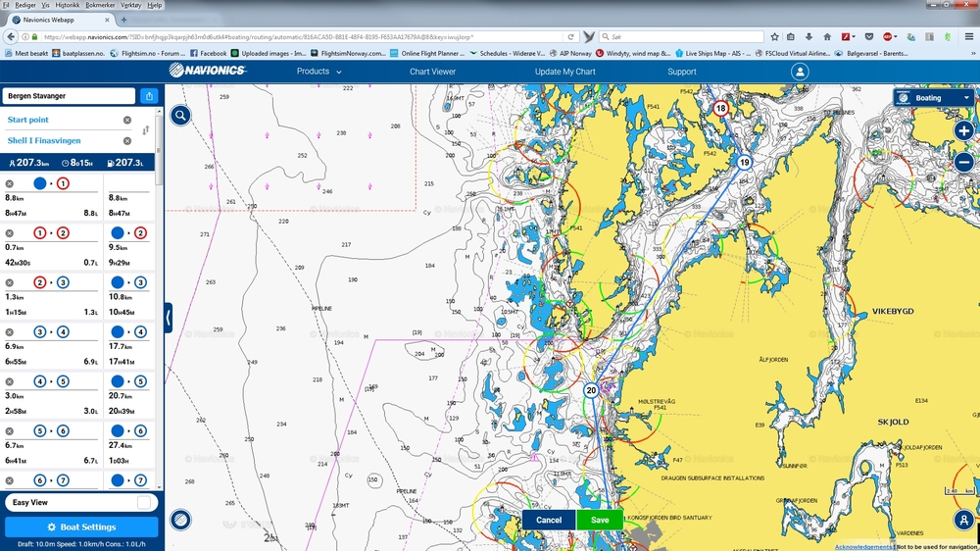This screenshot has width=980, height=551.
Task: Open browser hamburger menu
Action: point(969,37)
